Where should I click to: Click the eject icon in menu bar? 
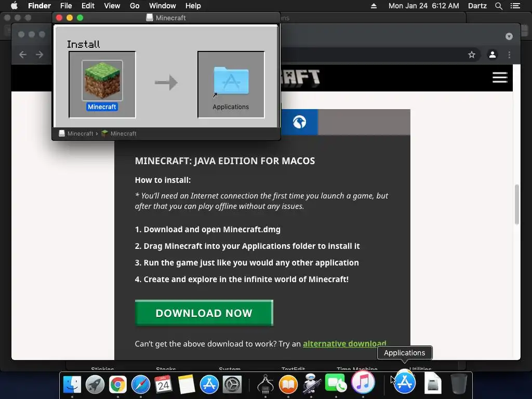point(374,6)
